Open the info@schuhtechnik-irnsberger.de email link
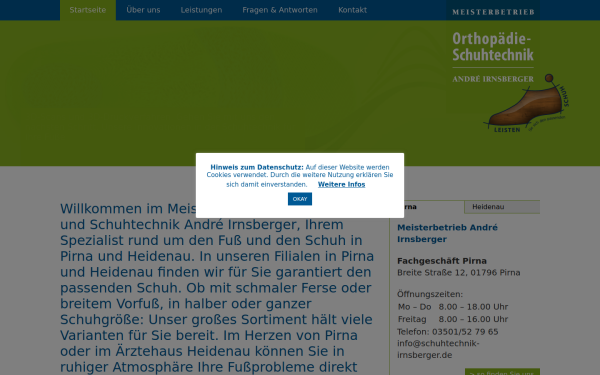The height and width of the screenshot is (375, 600). pos(438,349)
